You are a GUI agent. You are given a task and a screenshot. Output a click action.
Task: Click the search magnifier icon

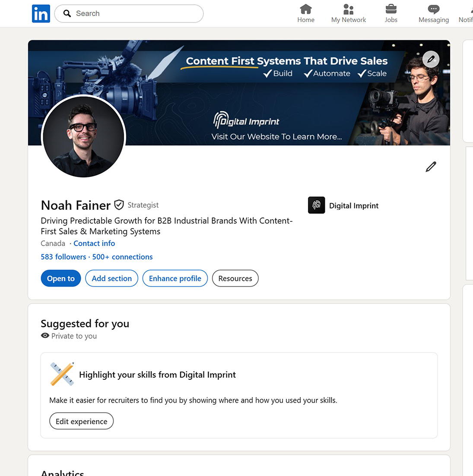(67, 13)
